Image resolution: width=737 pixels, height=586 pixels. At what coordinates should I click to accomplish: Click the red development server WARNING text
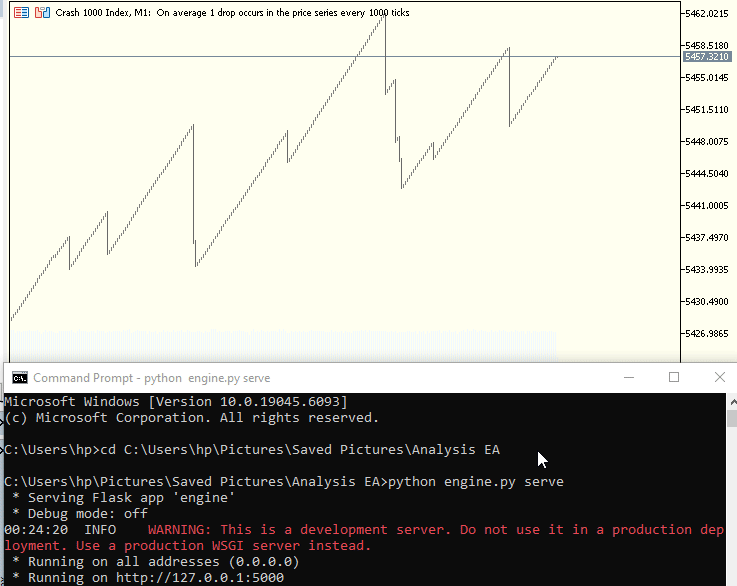tap(364, 538)
